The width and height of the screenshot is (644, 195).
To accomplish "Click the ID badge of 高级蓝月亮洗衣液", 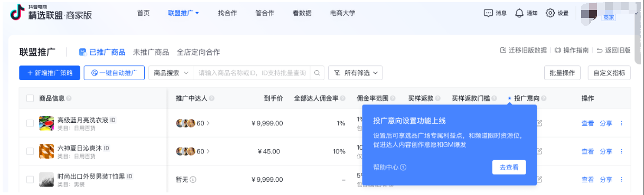I will [113, 120].
